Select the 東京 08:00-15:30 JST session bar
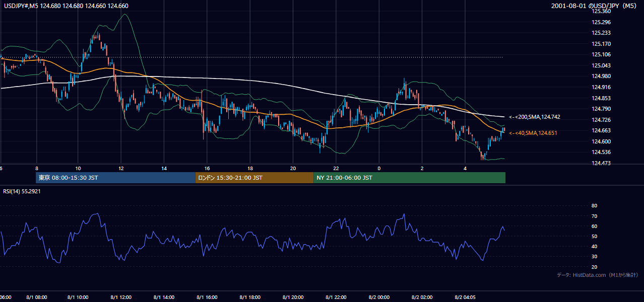This screenshot has width=644, height=302. [115, 178]
